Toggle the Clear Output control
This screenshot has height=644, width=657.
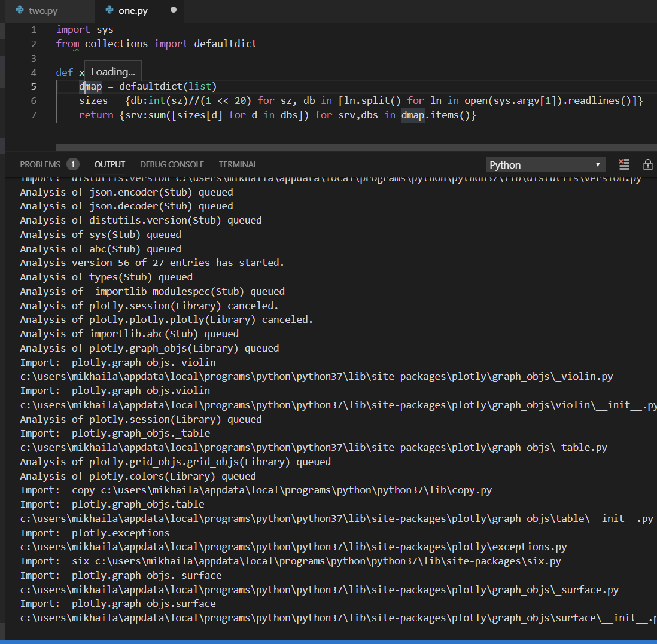624,164
